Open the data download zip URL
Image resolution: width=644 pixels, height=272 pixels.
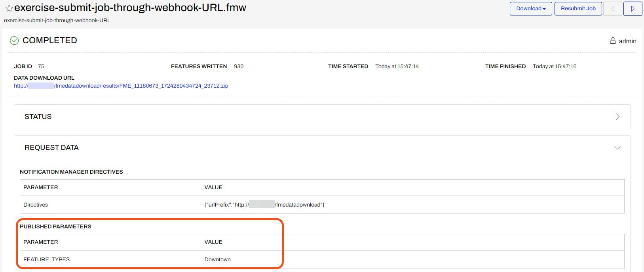click(x=121, y=86)
